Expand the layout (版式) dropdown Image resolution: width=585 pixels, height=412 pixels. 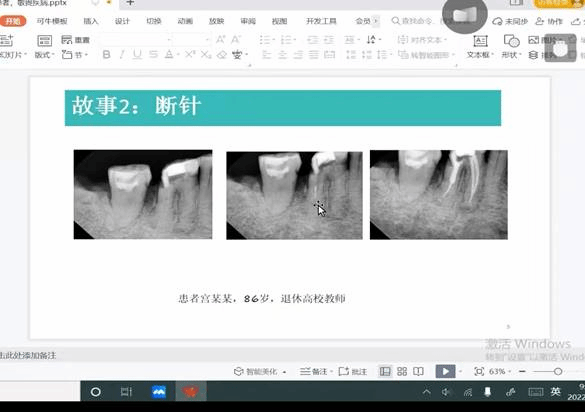click(44, 55)
